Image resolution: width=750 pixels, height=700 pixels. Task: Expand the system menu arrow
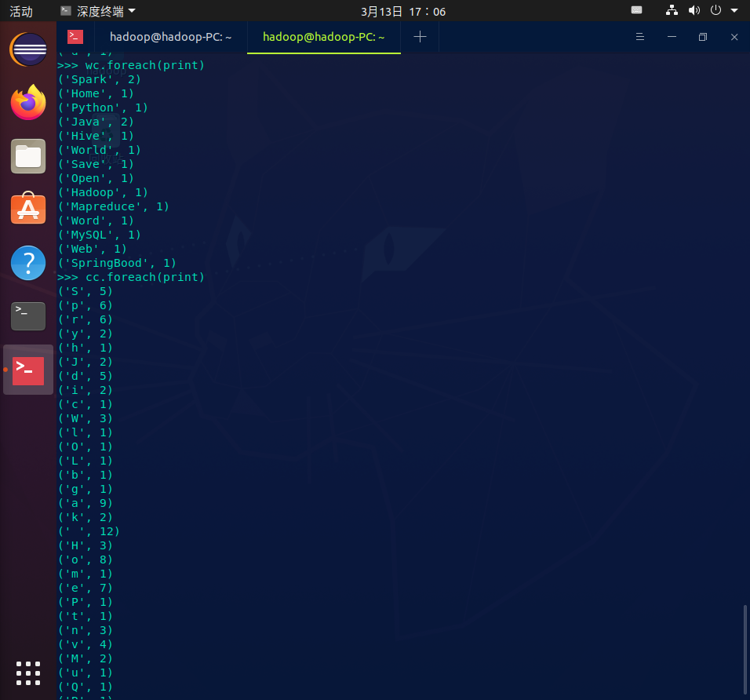tap(734, 10)
